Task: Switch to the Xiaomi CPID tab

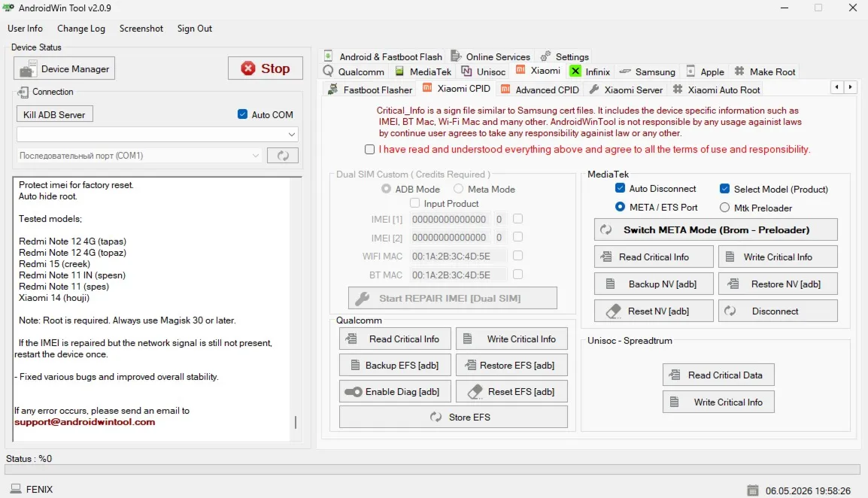Action: point(456,89)
